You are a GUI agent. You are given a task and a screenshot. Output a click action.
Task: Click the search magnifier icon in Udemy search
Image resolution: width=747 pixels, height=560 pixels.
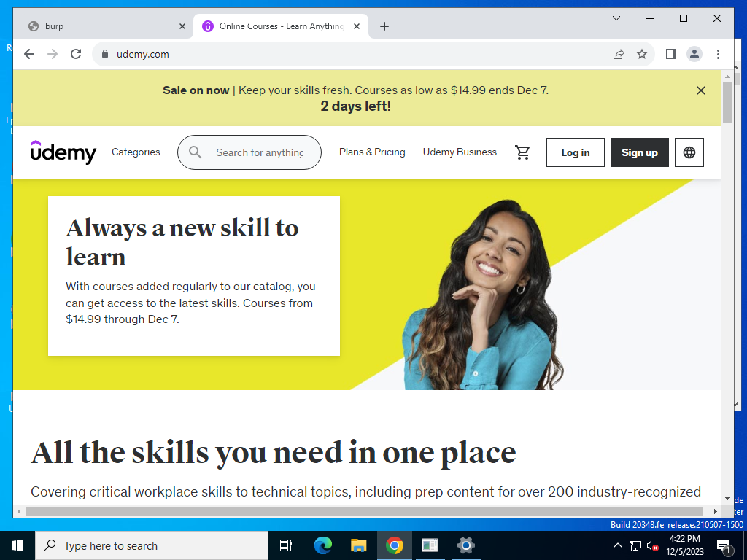(x=195, y=152)
